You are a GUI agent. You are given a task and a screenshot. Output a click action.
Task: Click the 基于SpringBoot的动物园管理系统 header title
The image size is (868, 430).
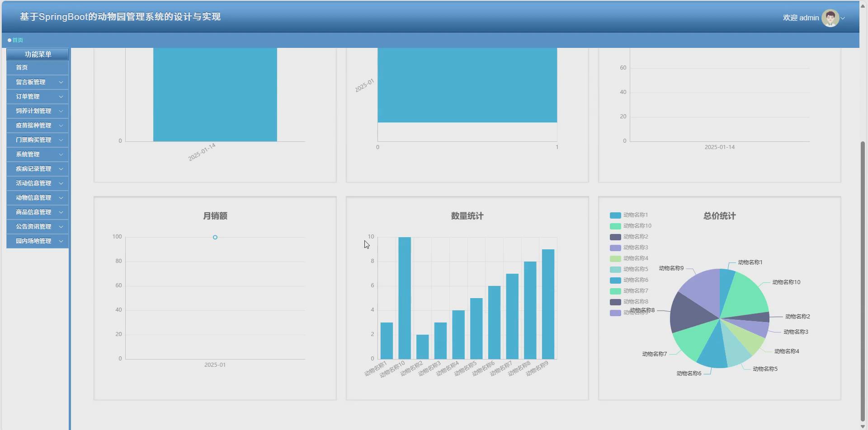(120, 17)
